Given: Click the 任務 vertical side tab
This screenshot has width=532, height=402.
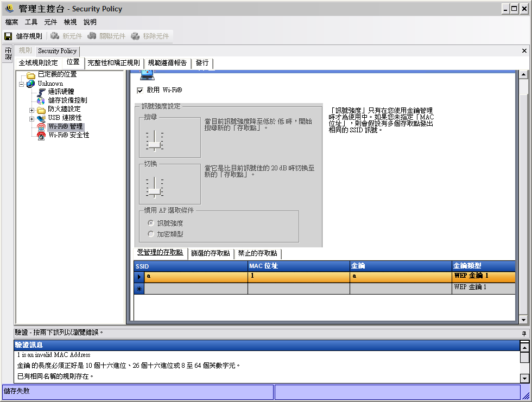Looking at the screenshot, I should coord(8,54).
